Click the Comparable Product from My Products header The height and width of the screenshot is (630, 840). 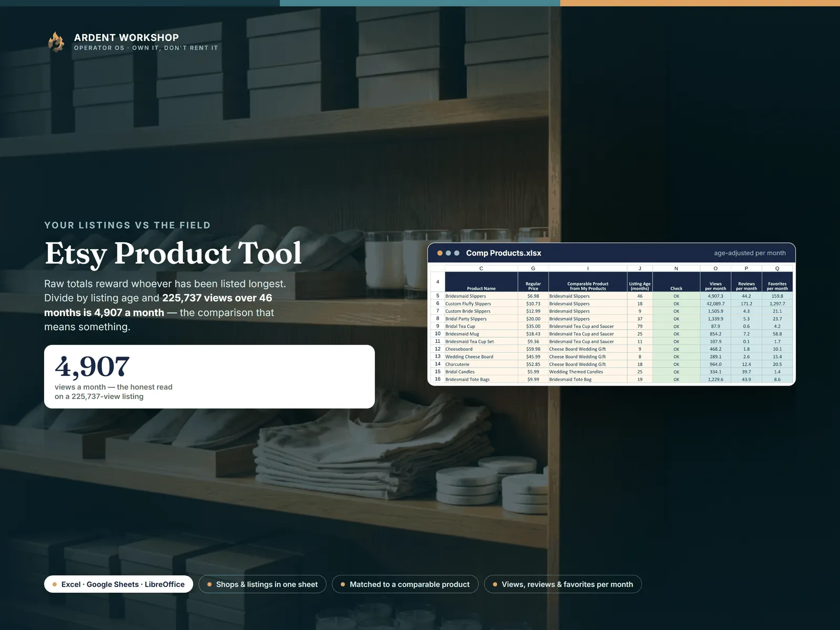tap(588, 282)
